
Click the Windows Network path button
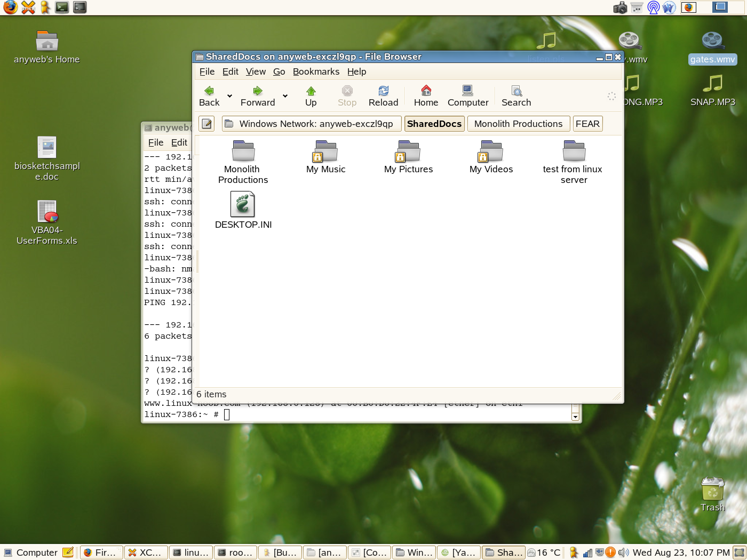click(x=312, y=124)
